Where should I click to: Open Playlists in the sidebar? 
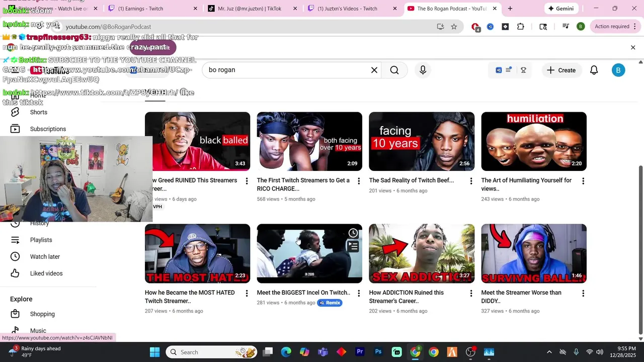click(41, 240)
